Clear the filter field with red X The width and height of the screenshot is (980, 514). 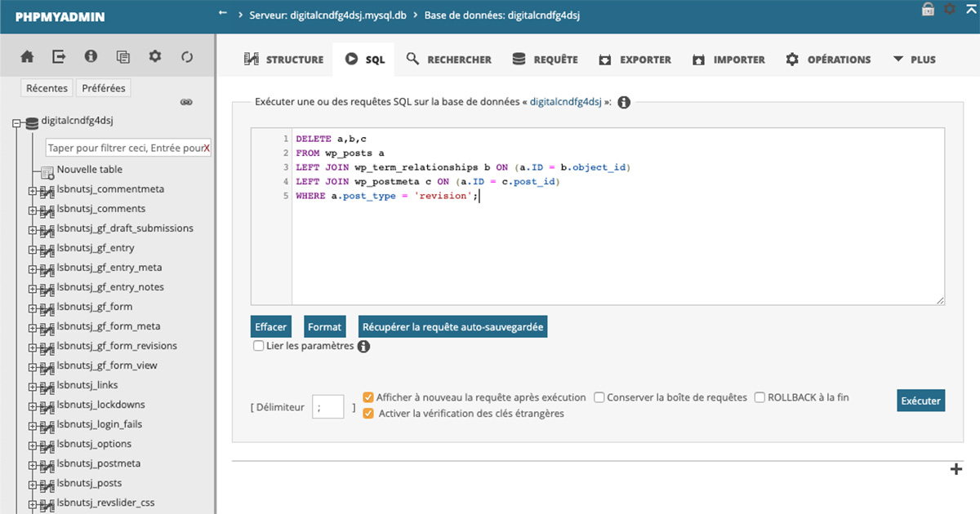click(207, 148)
